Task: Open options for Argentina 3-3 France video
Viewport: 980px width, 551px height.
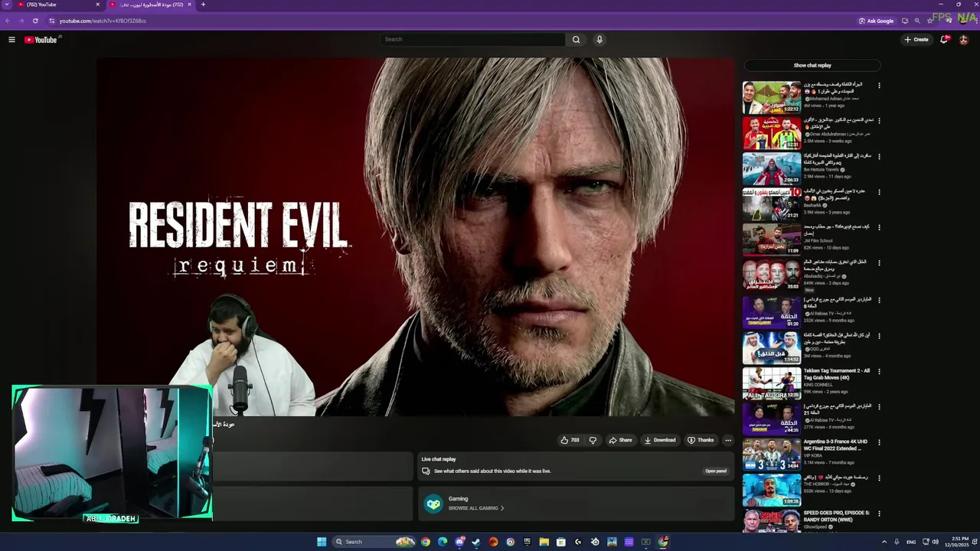Action: pyautogui.click(x=879, y=442)
